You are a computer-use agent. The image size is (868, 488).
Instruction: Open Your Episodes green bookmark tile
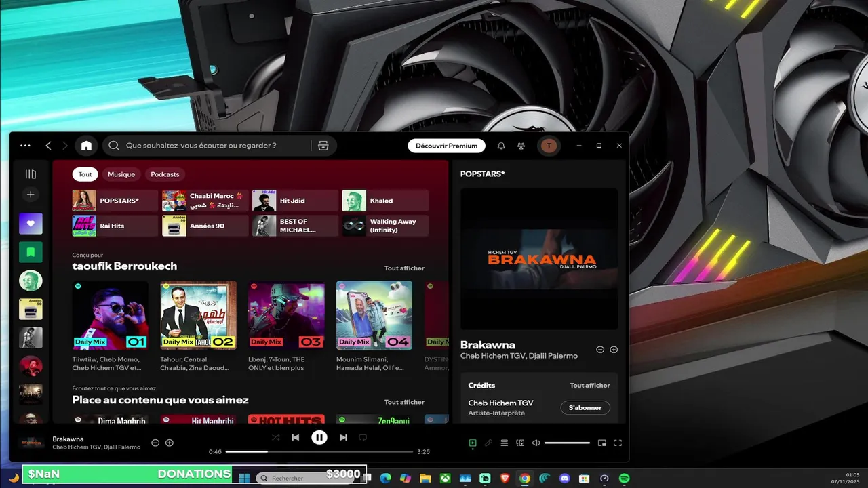click(x=31, y=252)
